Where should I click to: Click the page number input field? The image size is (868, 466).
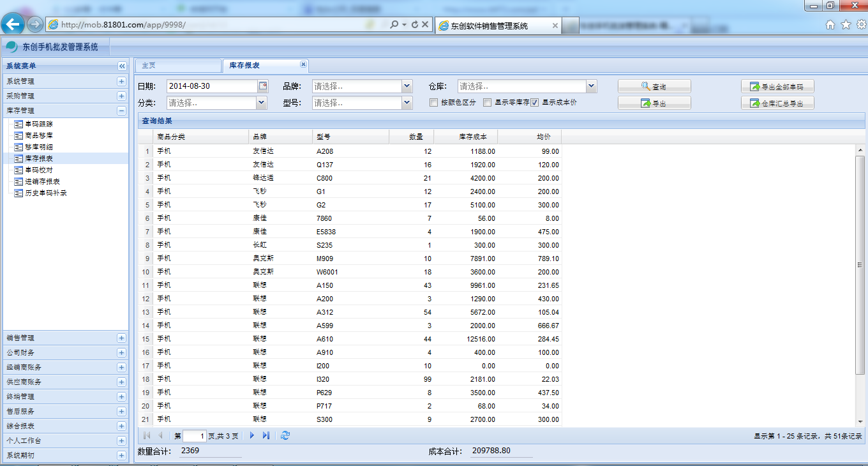195,436
